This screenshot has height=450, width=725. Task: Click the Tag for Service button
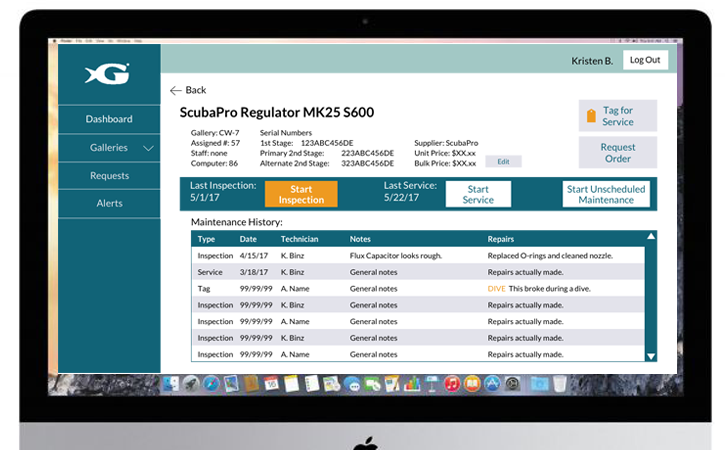tap(618, 116)
